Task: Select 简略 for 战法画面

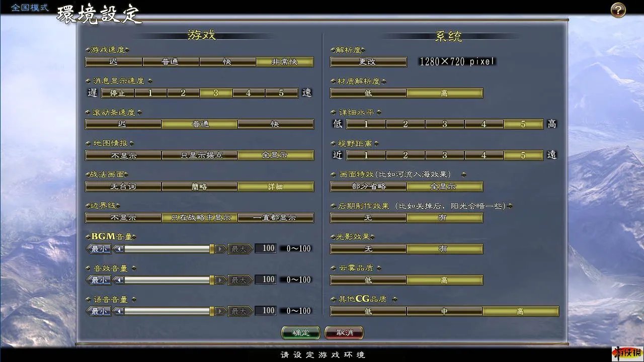Action: pos(199,187)
